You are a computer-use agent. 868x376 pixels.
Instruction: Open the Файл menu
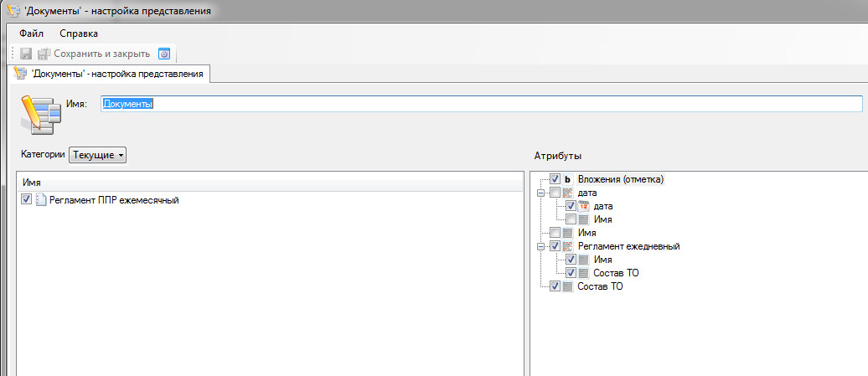[31, 33]
